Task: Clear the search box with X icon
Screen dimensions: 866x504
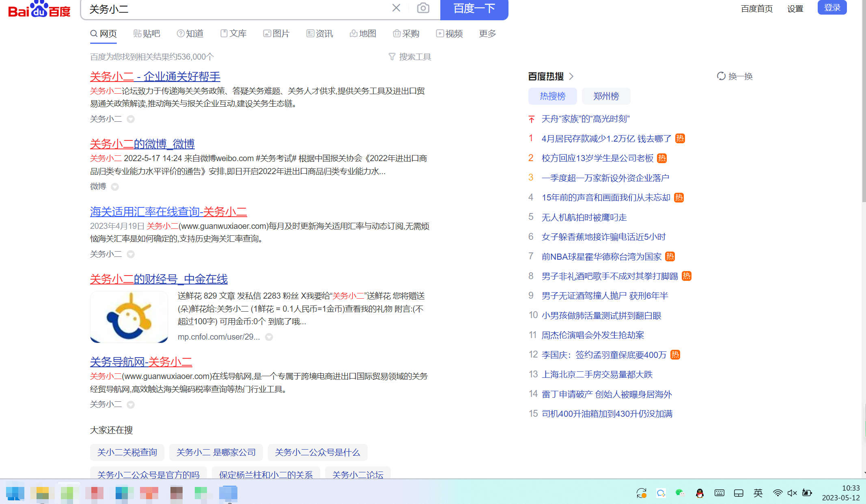Action: pos(396,8)
